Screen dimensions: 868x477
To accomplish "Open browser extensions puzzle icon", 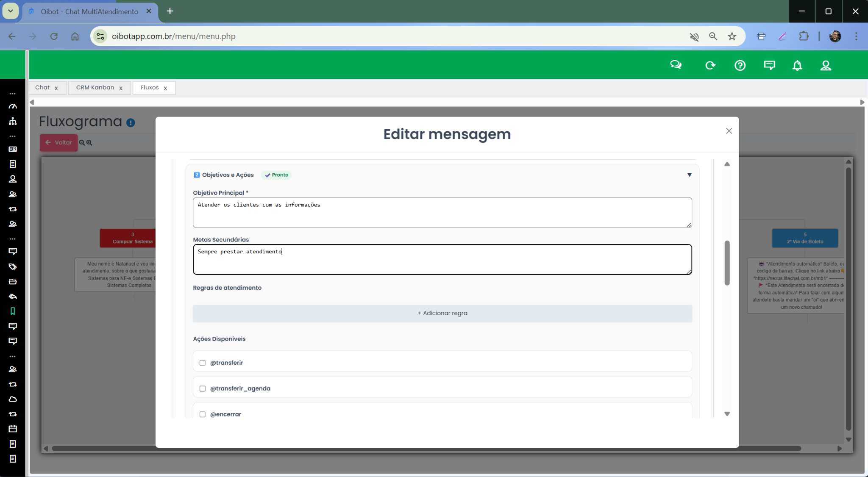I will tap(804, 36).
